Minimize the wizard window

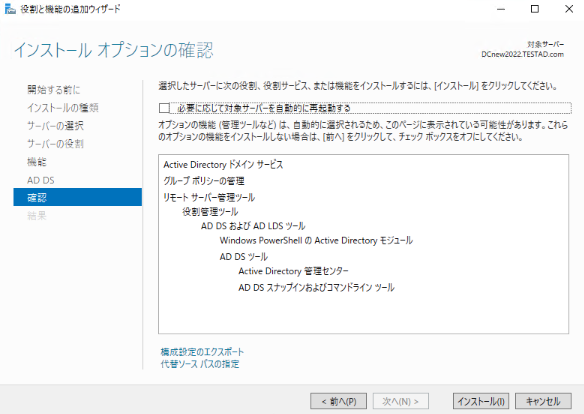[501, 9]
